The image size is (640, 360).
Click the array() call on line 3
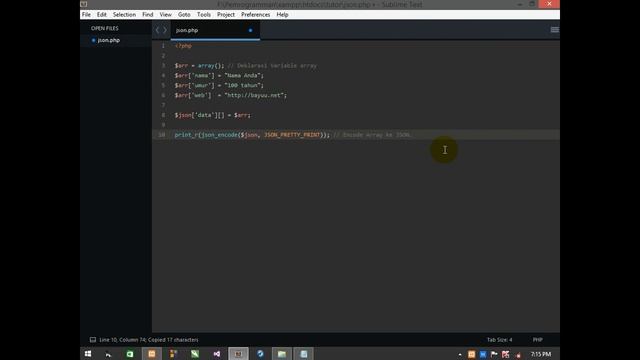coord(209,66)
